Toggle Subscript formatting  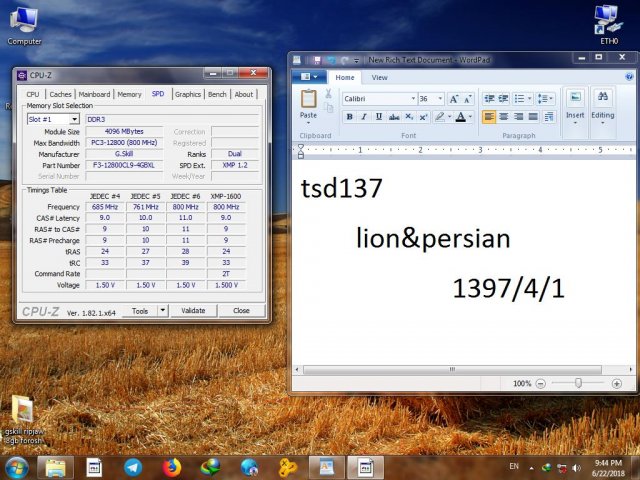tap(409, 117)
